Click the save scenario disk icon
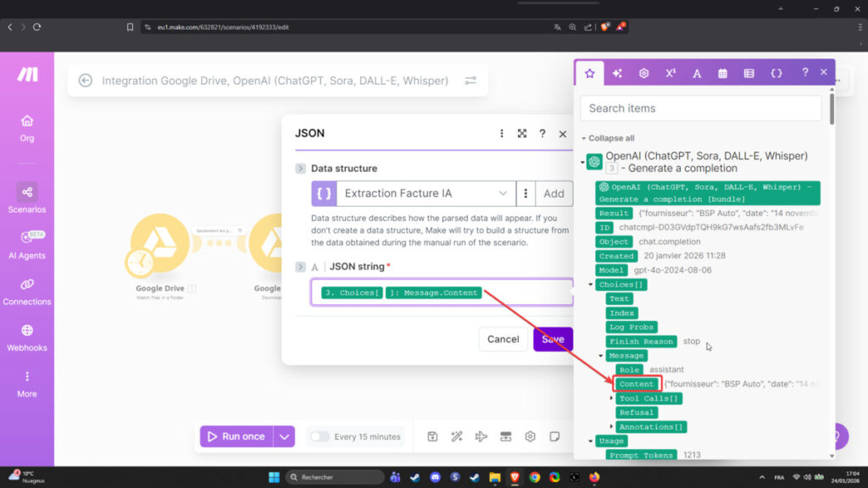This screenshot has height=488, width=868. [x=432, y=436]
